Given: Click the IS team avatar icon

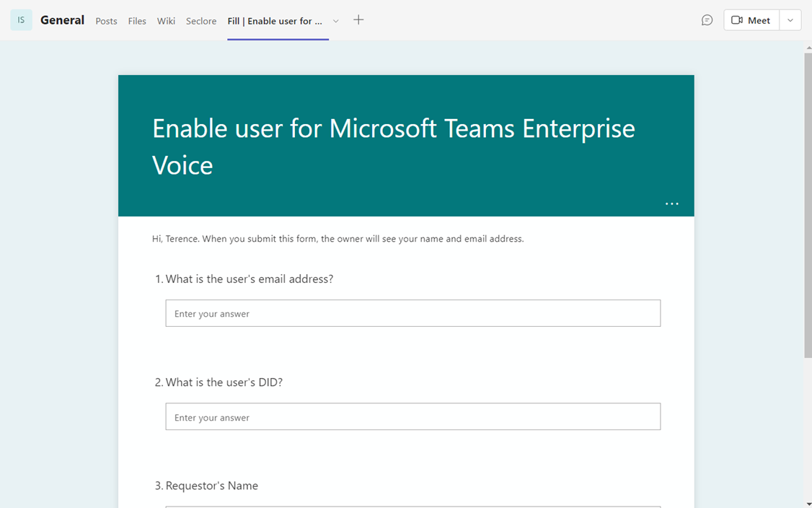Looking at the screenshot, I should (21, 20).
